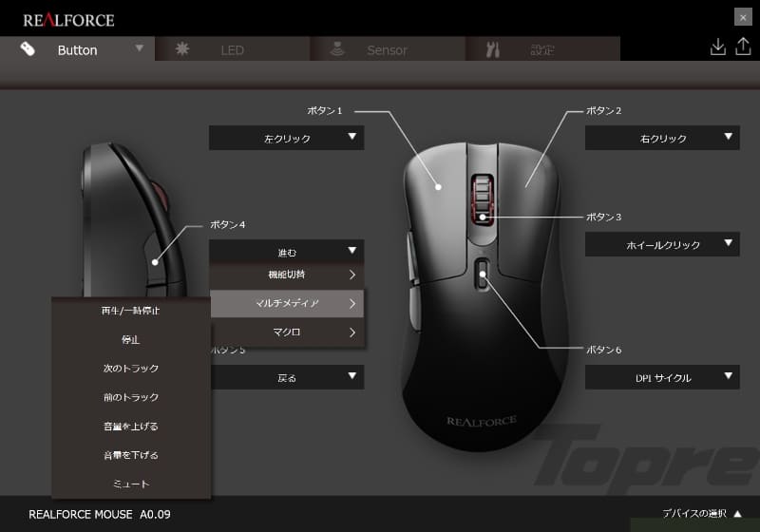Click the 設定 tab tools icon
Screen dimensions: 760x532
click(492, 49)
